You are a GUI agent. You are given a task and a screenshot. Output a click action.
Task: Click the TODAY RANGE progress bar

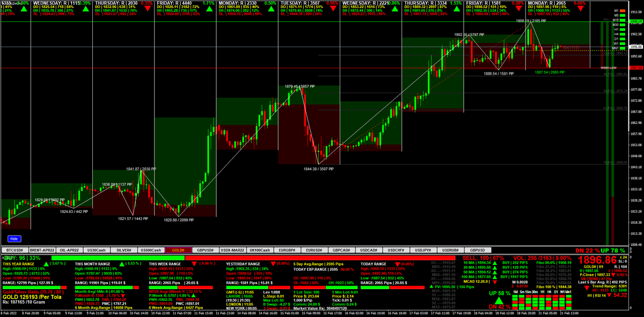(x=392, y=287)
